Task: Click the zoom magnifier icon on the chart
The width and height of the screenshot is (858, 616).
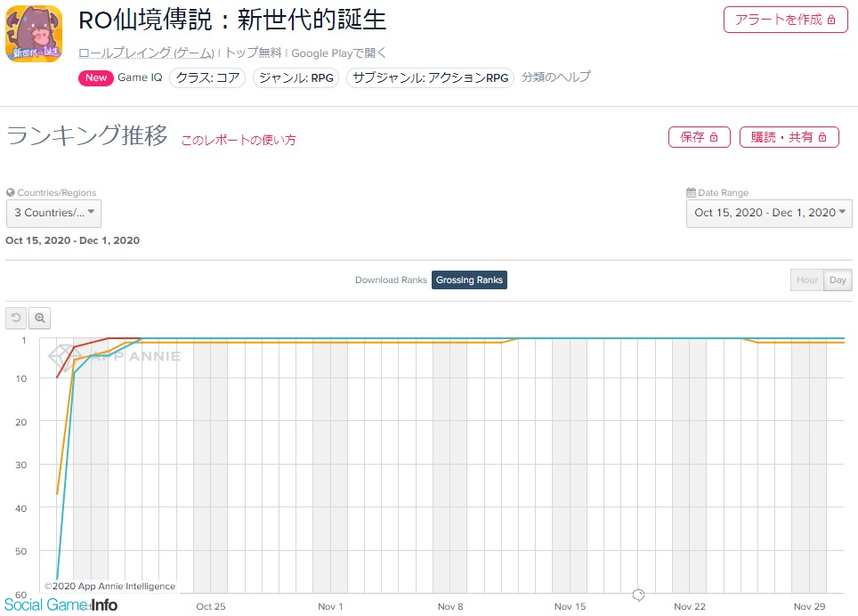Action: click(39, 318)
